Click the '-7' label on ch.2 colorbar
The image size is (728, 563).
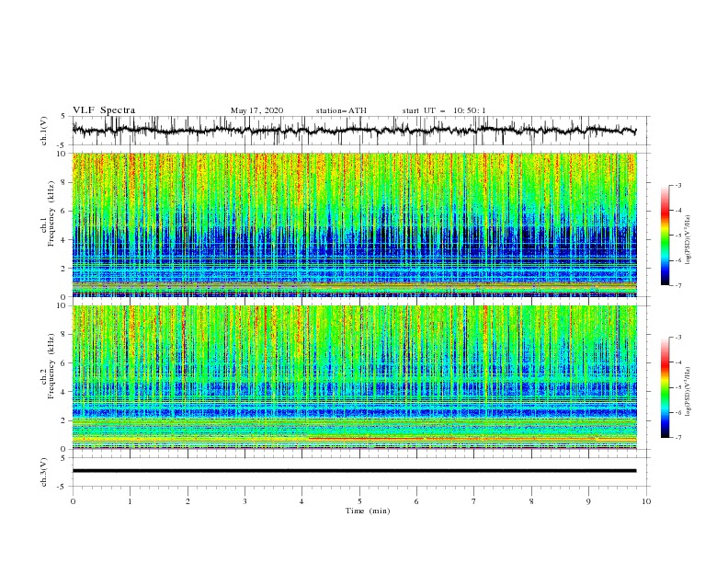coord(677,437)
